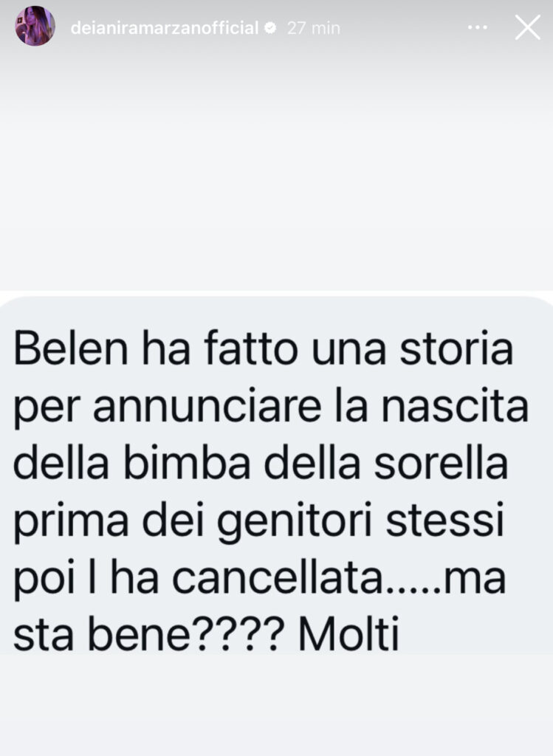Image resolution: width=553 pixels, height=756 pixels.
Task: Click the word Belen in the message
Action: 71,348
